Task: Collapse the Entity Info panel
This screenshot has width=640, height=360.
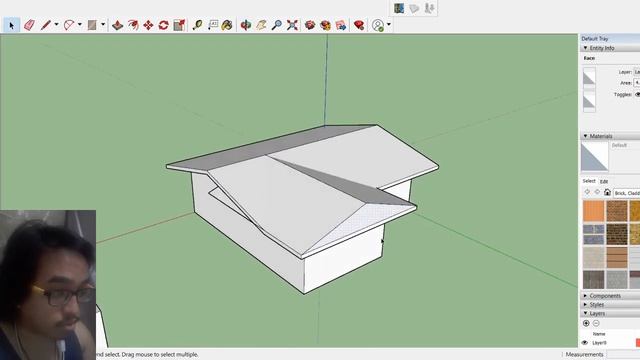Action: coord(585,48)
